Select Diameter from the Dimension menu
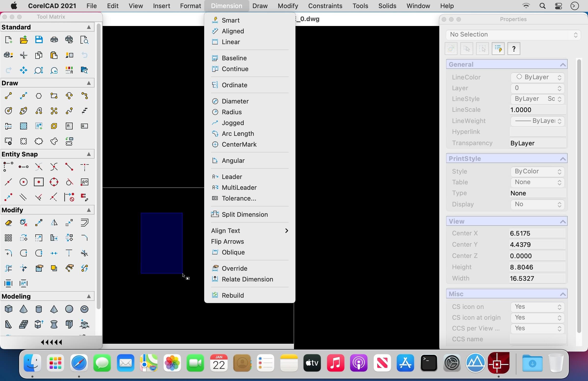 coord(235,101)
